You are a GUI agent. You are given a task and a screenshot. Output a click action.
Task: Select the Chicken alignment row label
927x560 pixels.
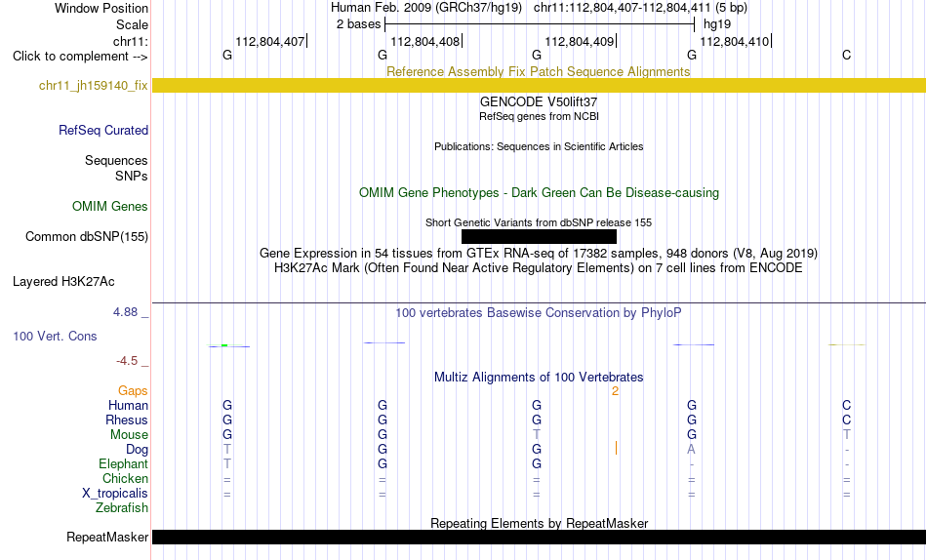click(125, 478)
